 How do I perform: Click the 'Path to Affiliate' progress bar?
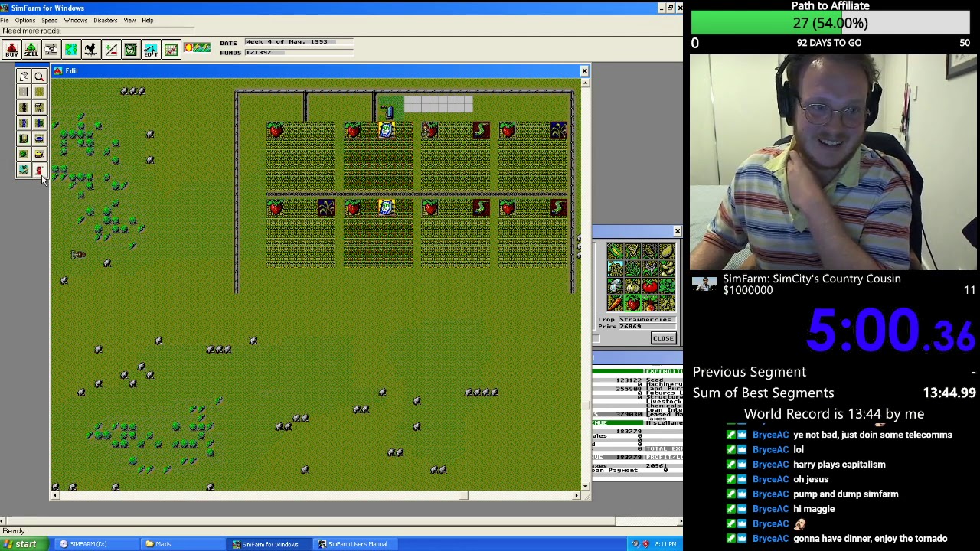coord(830,23)
